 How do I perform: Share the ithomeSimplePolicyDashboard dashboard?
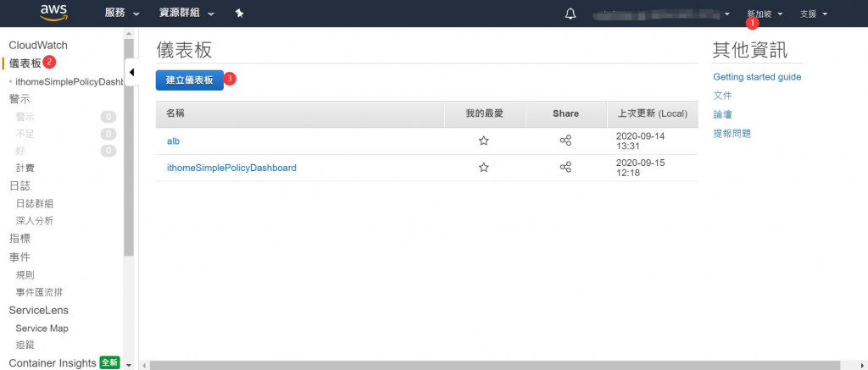point(565,167)
